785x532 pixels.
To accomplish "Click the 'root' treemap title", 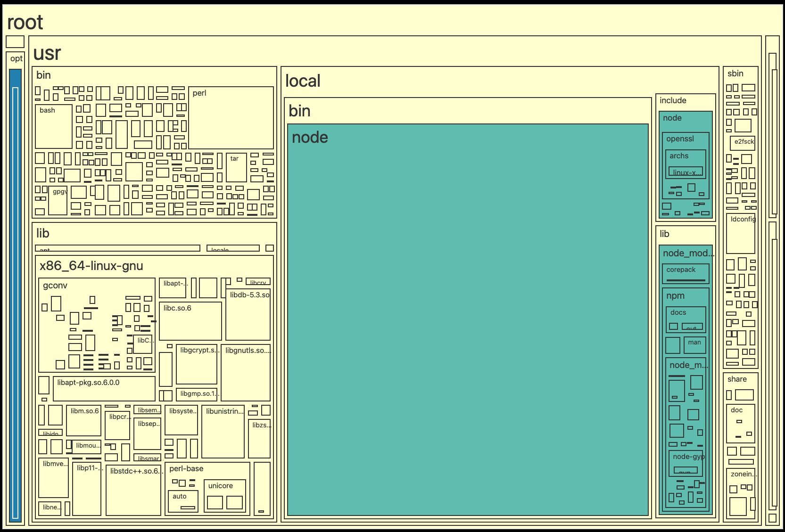I will pos(25,23).
